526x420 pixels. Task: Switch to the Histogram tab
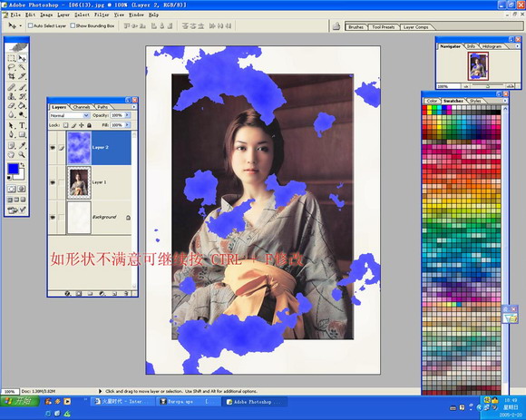click(x=492, y=46)
